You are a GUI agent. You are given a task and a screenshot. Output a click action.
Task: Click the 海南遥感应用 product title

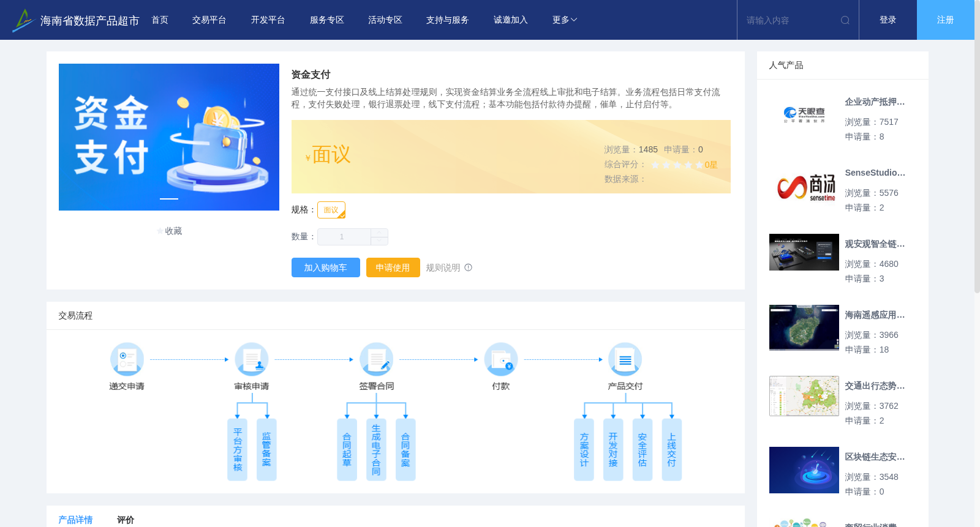(x=875, y=315)
